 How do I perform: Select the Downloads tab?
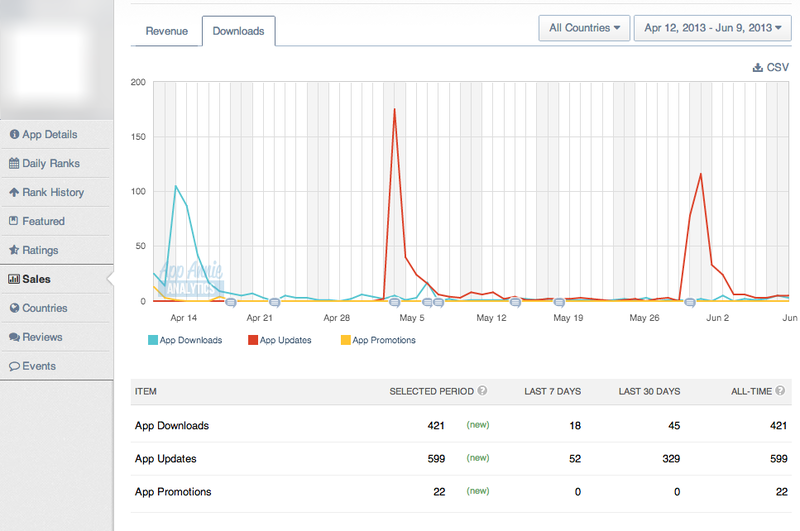238,31
